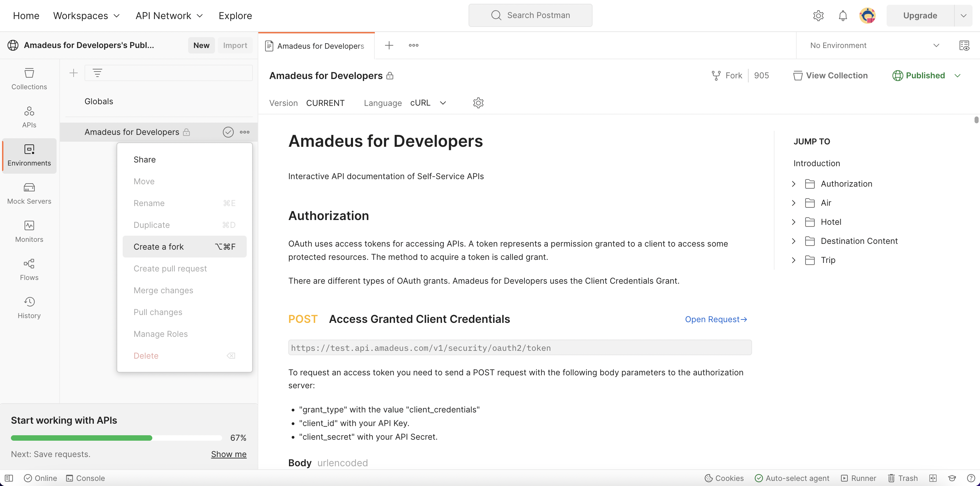Expand the Destination Content folder
The image size is (980, 486).
pos(794,241)
